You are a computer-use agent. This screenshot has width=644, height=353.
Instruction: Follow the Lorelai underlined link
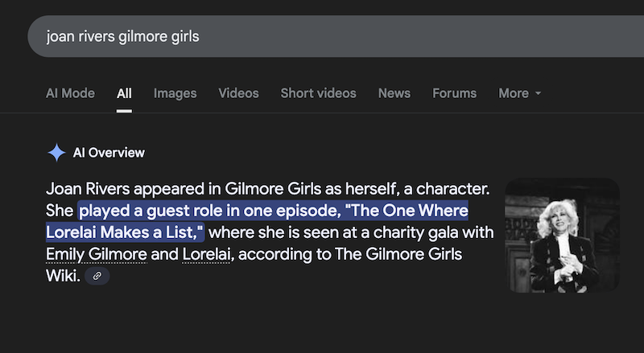(206, 254)
